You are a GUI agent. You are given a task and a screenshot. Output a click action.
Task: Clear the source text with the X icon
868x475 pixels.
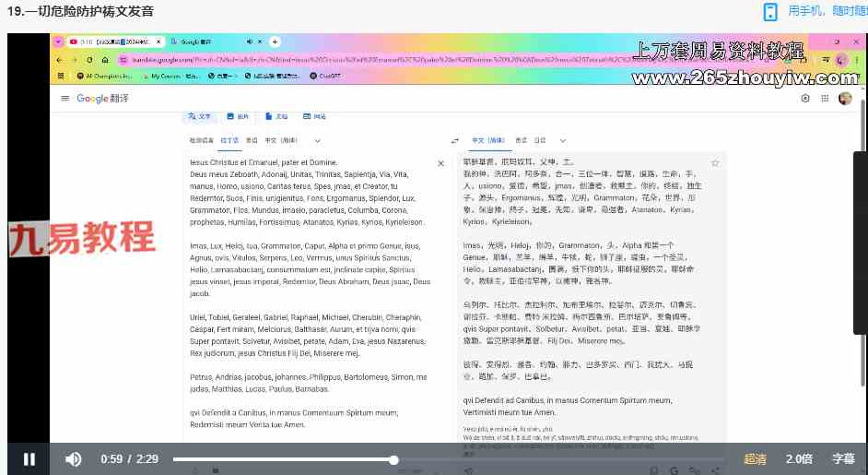440,163
